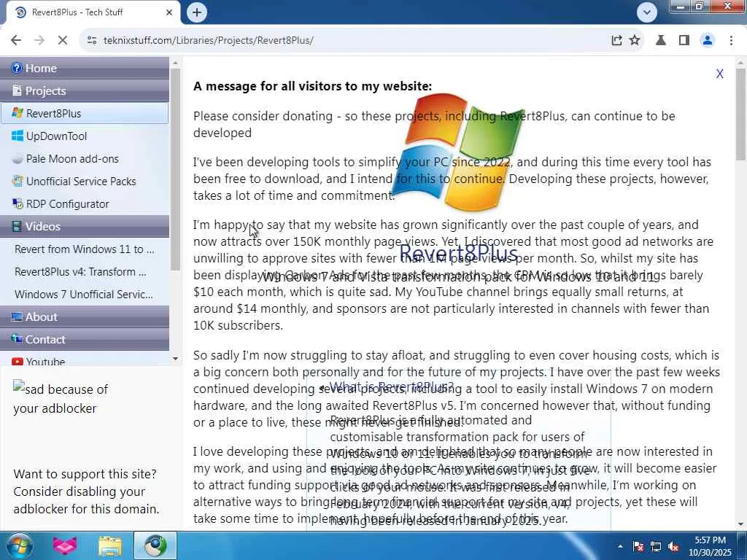
Task: Switch to the browser taskbar button
Action: tap(155, 545)
